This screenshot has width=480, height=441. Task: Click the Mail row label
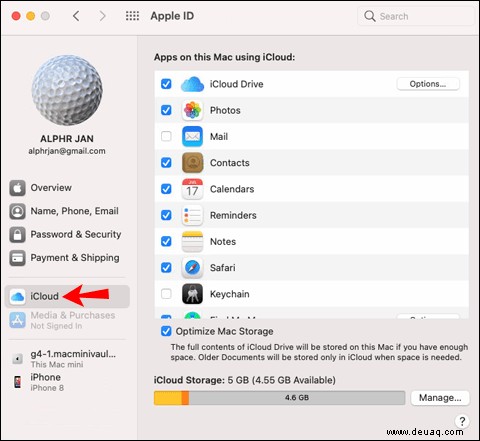pyautogui.click(x=219, y=136)
